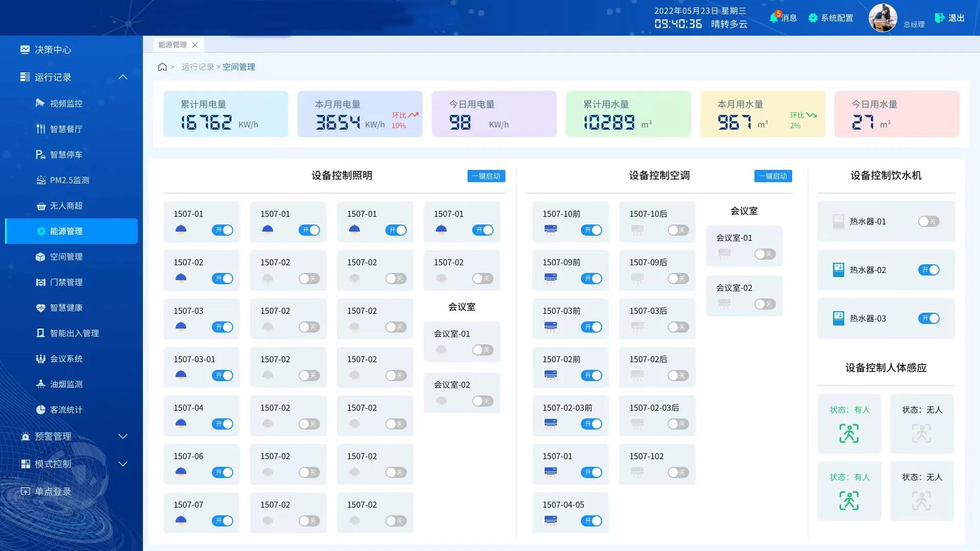Screen dimensions: 980x551
Task: Click 一键启动 for air conditioning
Action: point(773,176)
